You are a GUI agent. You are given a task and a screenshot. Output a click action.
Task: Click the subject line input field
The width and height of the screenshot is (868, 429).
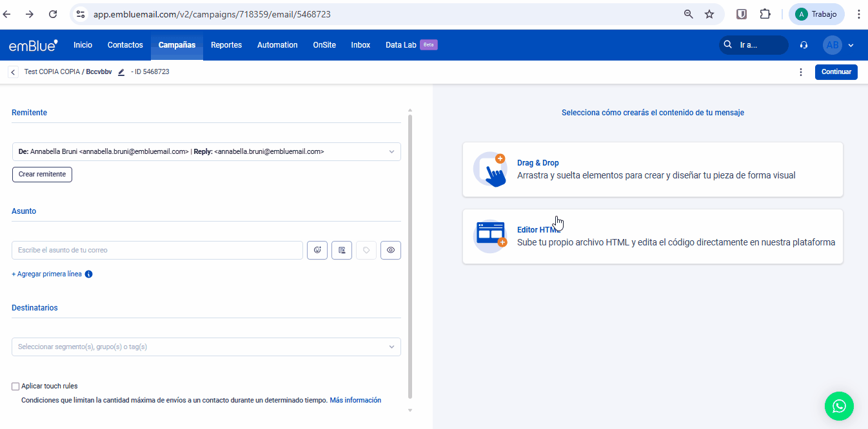tap(157, 251)
